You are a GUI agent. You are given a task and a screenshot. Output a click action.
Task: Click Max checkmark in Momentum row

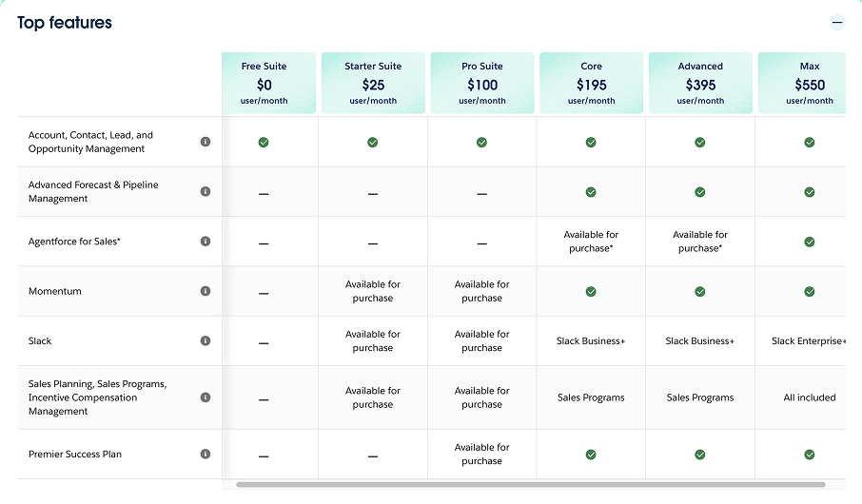point(810,291)
